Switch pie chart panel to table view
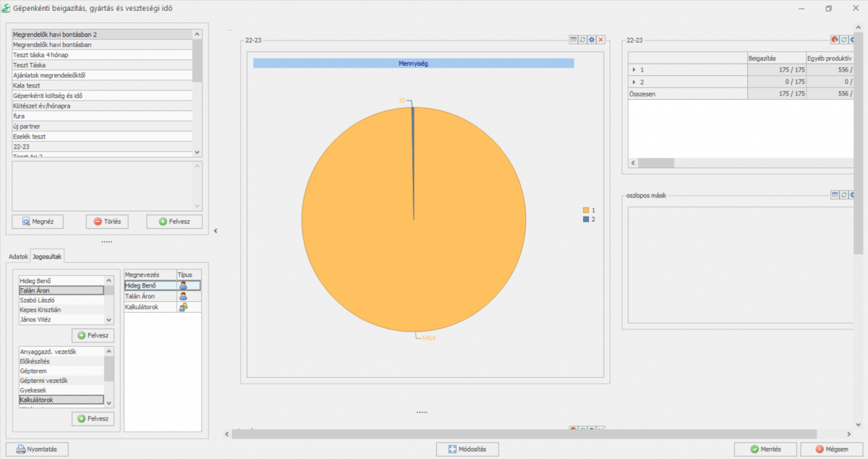This screenshot has width=868, height=459. pos(574,40)
